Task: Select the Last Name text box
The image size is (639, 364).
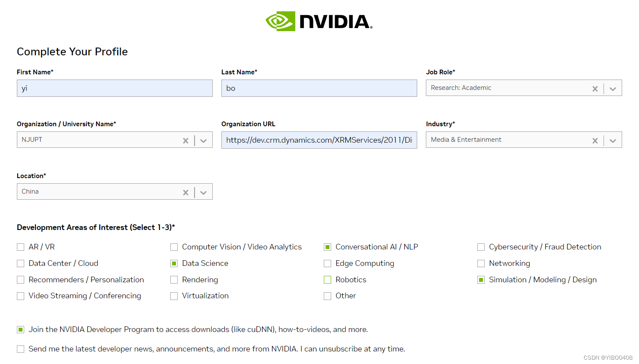Action: (319, 88)
